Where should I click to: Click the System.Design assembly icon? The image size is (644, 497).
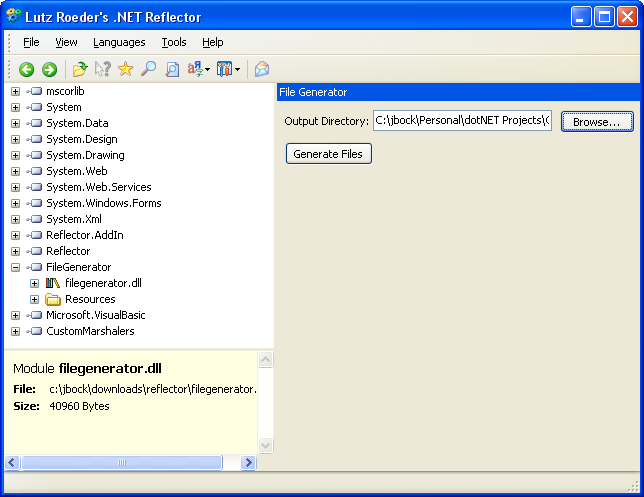point(34,139)
